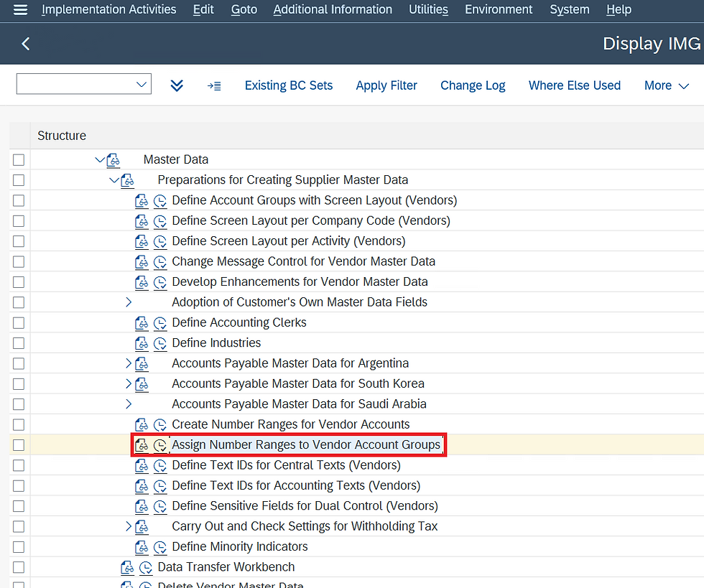Open documentation icon for Text IDs Accounting Texts

(142, 486)
